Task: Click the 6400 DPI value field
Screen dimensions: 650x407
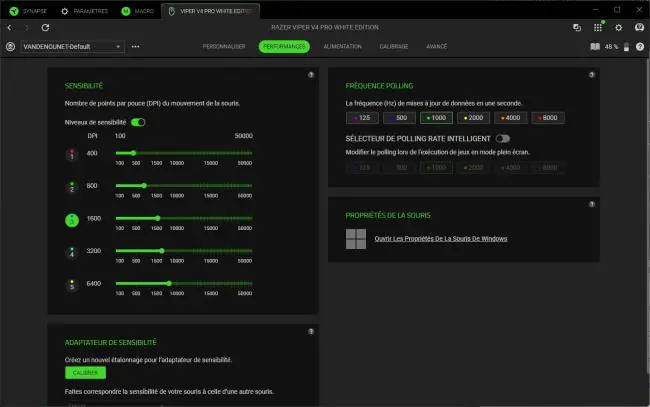Action: 94,283
